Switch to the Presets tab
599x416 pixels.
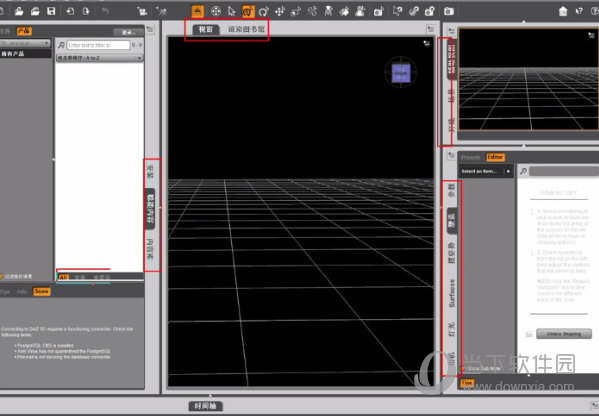pyautogui.click(x=470, y=157)
